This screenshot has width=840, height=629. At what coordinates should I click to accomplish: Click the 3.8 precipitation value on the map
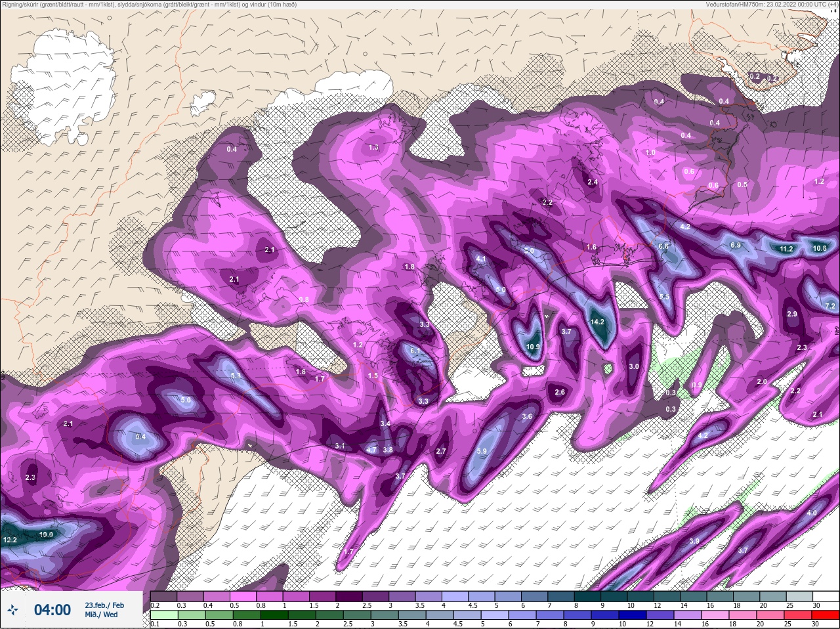coord(388,450)
